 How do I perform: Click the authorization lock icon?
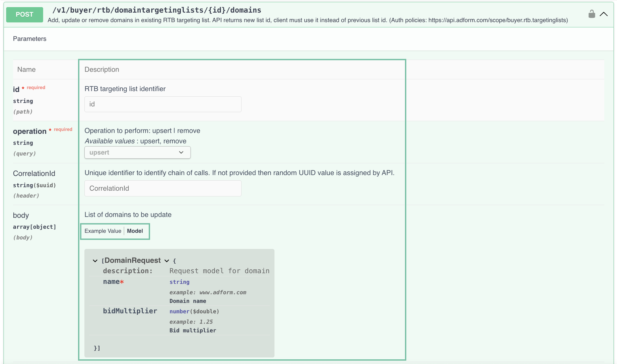point(592,14)
